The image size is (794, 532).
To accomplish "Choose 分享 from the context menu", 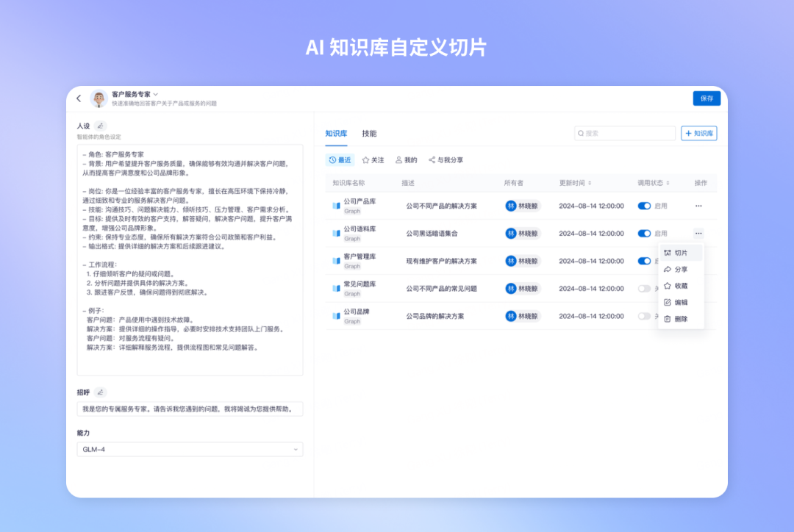I will 681,269.
